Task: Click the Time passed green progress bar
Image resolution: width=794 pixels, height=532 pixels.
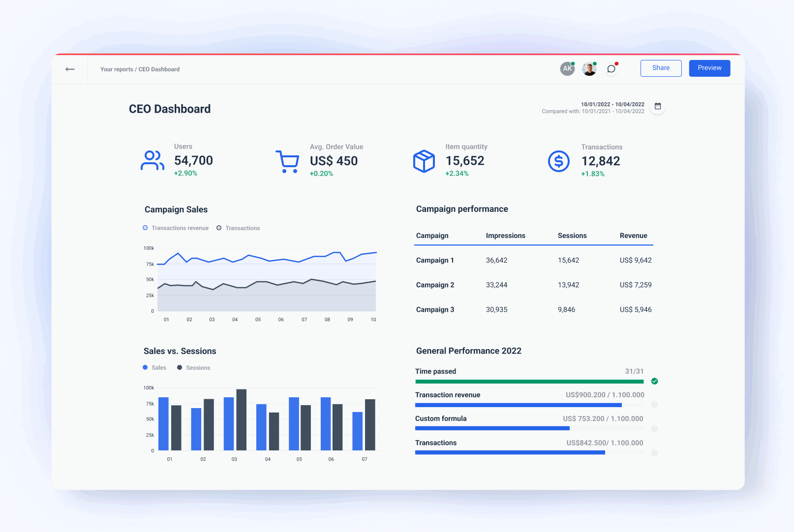Action: click(529, 381)
